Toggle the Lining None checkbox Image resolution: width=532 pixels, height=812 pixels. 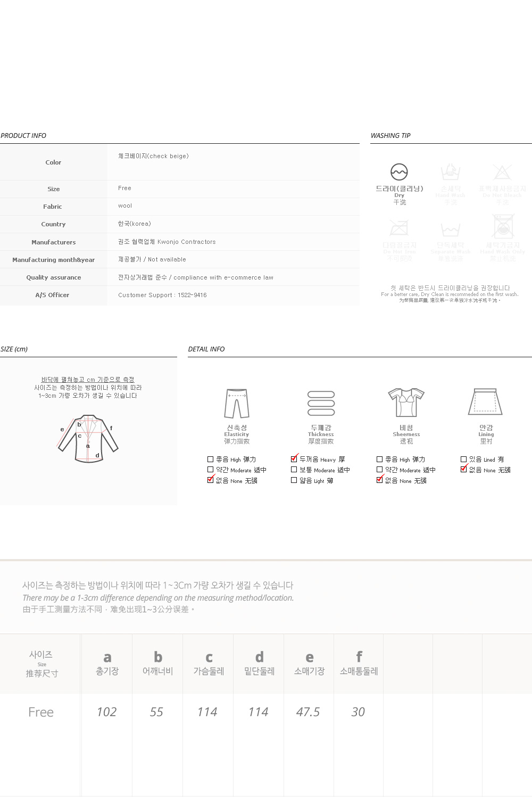463,470
